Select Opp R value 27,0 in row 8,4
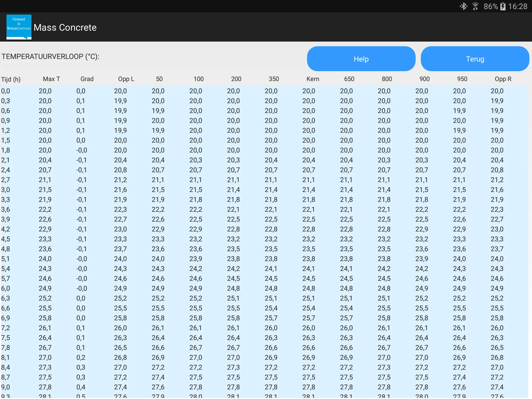 coord(497,367)
